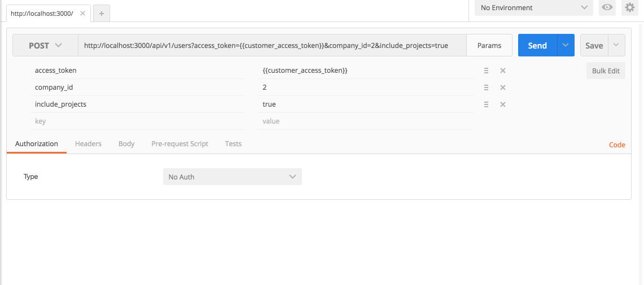Edit the include_projects value true
The height and width of the screenshot is (285, 644).
[365, 104]
